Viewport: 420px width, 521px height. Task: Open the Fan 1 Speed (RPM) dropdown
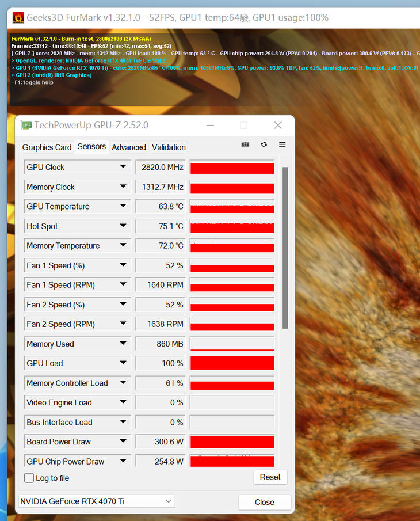click(123, 284)
